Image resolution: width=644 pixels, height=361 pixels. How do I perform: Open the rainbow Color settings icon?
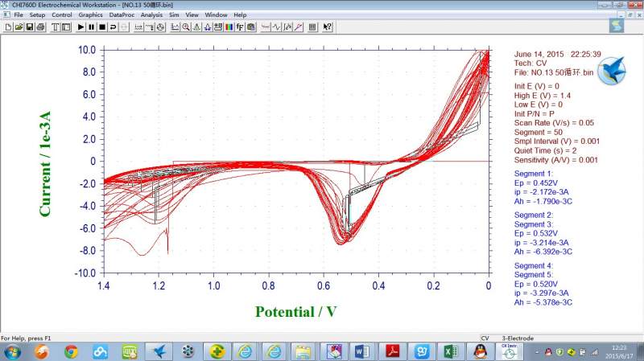[x=229, y=27]
